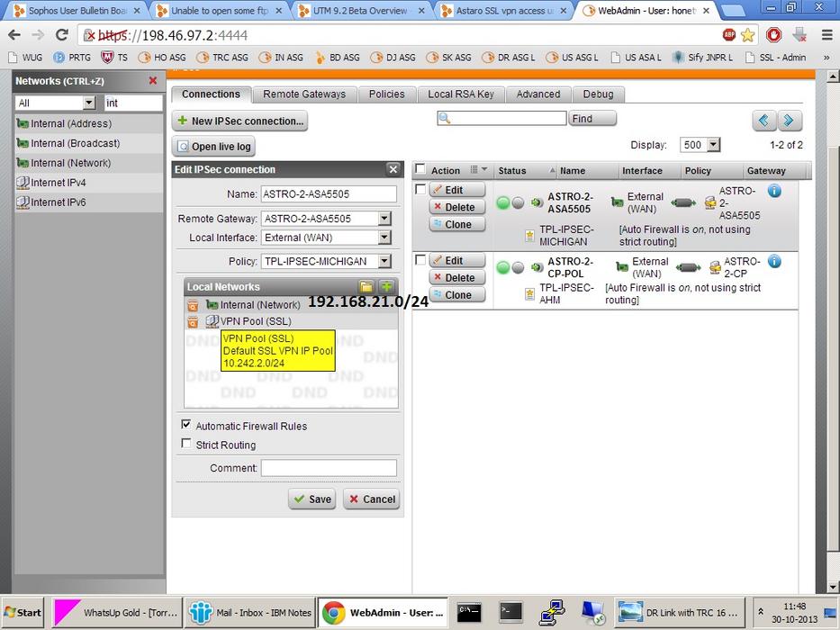Click the green plus icon in Local Networks
The image size is (840, 630).
[x=386, y=286]
